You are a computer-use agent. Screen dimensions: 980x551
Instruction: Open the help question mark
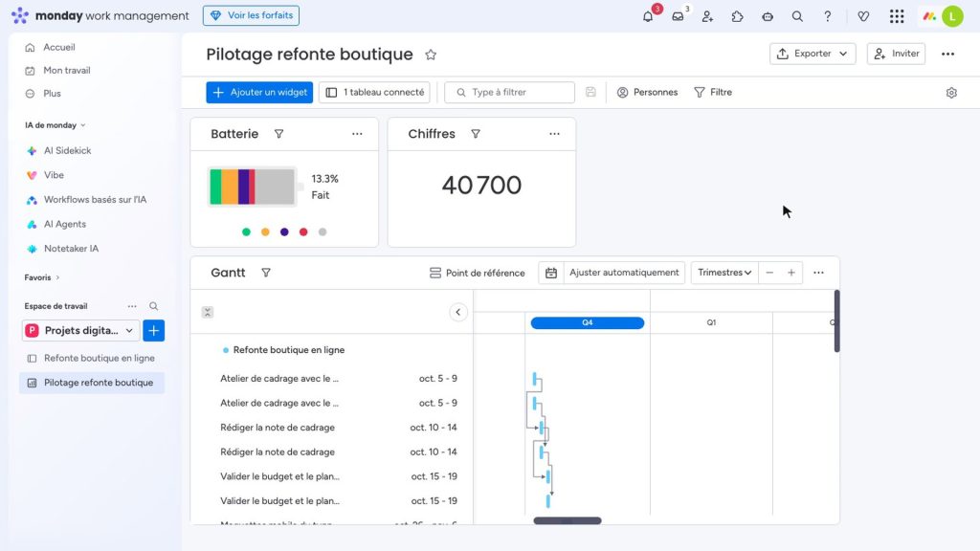(x=828, y=17)
